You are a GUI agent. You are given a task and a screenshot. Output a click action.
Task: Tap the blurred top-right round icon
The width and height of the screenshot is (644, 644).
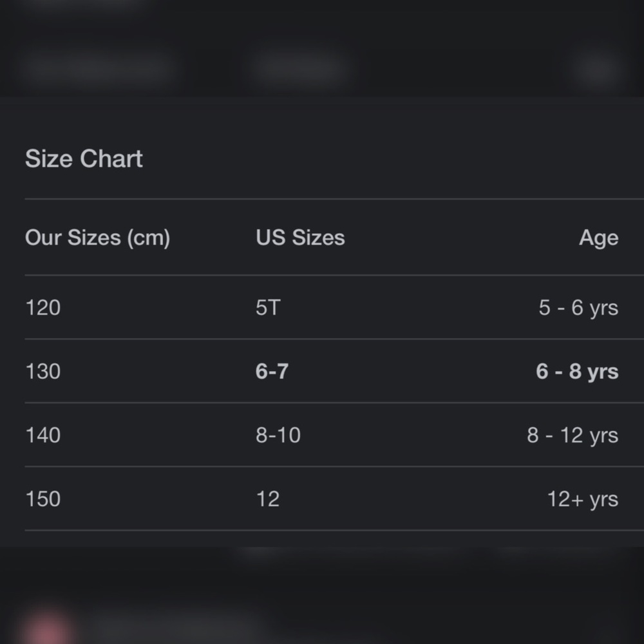(598, 69)
